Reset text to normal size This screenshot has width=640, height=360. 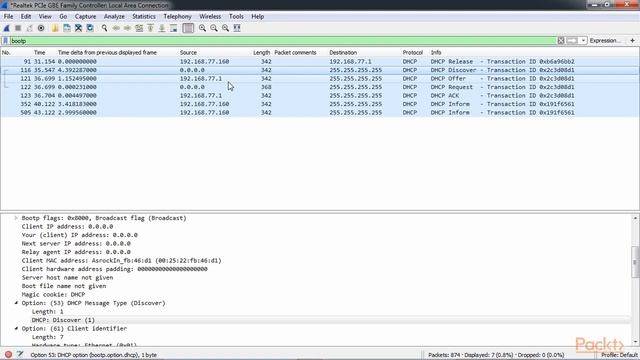tap(225, 28)
